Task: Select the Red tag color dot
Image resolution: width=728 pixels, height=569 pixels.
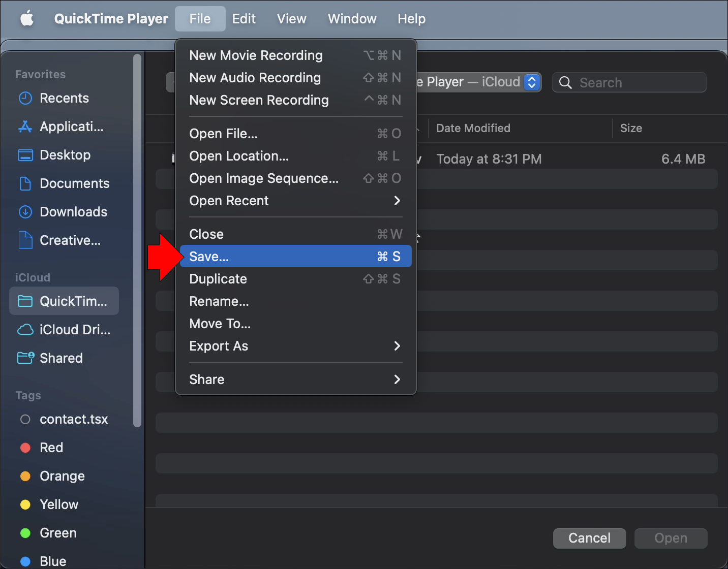Action: [x=25, y=448]
